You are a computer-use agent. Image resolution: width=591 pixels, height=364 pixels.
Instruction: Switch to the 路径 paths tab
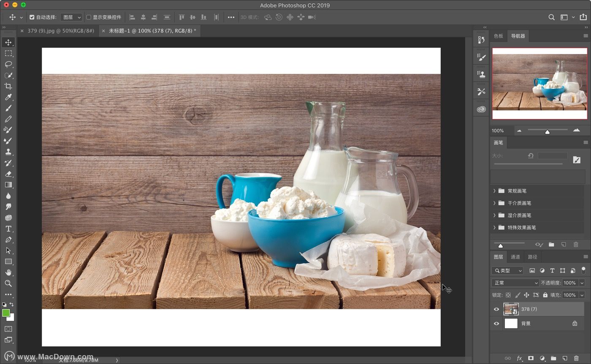tap(533, 257)
